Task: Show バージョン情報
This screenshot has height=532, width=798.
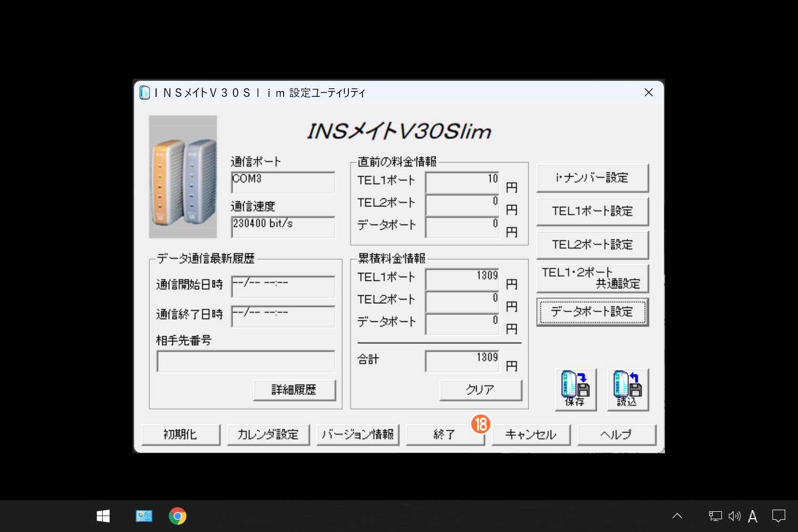Action: pos(358,435)
